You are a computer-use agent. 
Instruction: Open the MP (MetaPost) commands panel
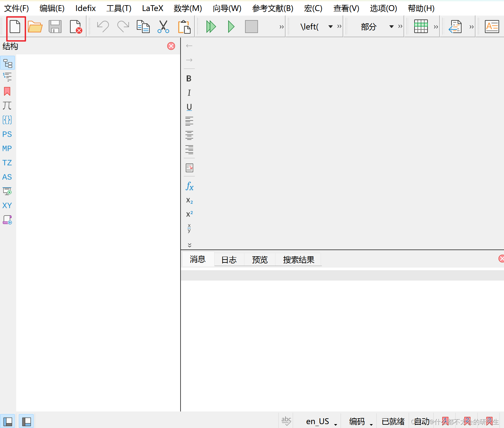pyautogui.click(x=7, y=148)
